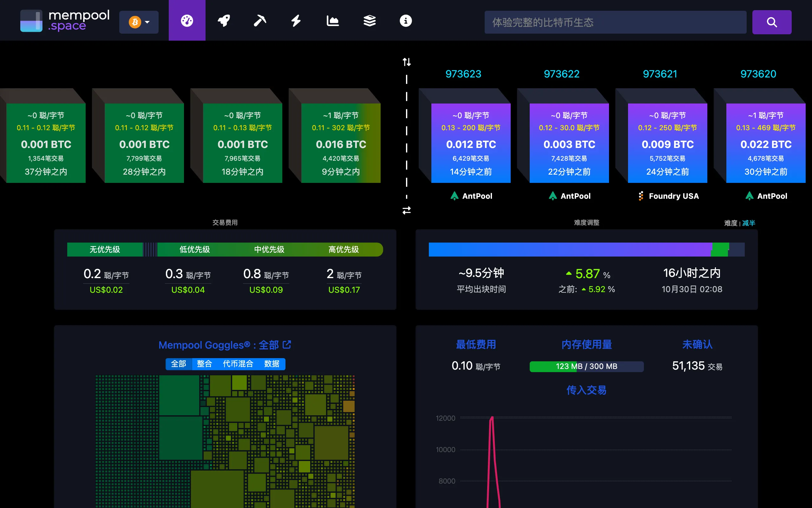Click the AntPool icon under block 973620
This screenshot has width=812, height=508.
coord(749,196)
